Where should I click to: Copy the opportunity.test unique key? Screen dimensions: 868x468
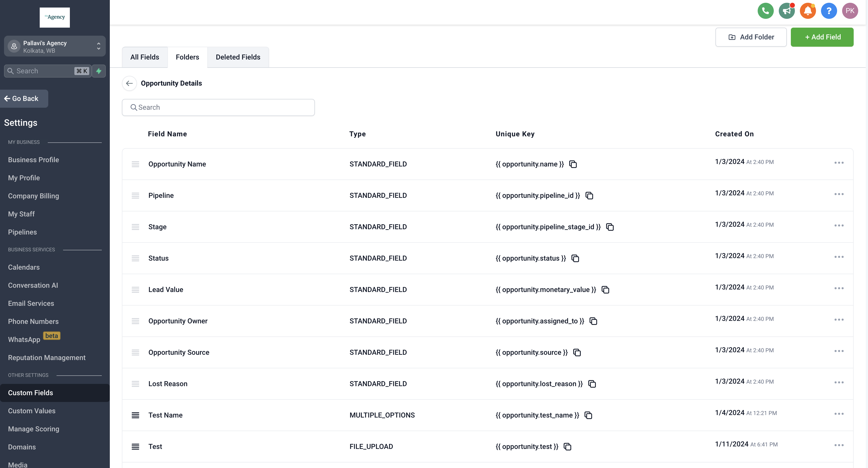coord(567,447)
